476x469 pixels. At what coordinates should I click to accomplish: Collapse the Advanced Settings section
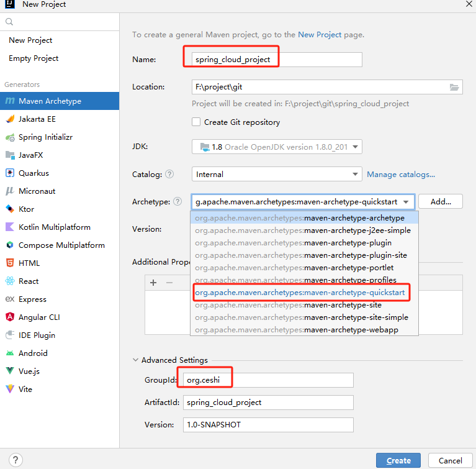(135, 360)
